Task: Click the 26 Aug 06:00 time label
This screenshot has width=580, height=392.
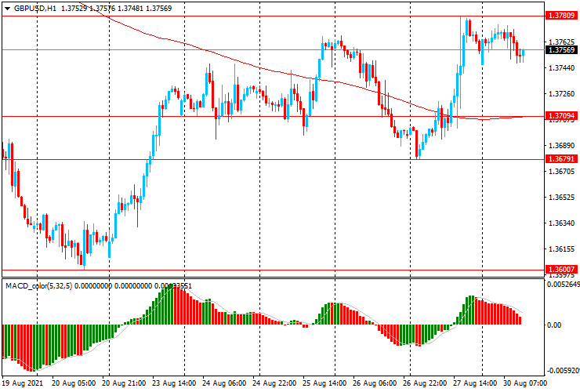Action: pos(375,383)
